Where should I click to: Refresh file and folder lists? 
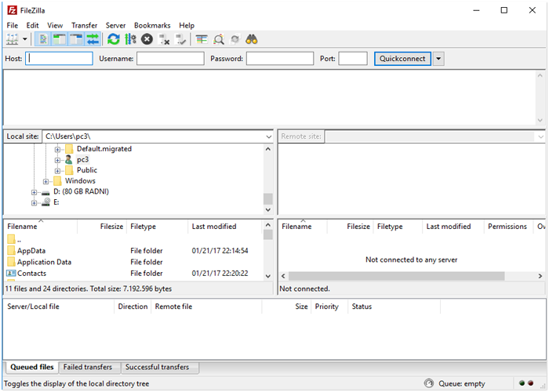point(114,39)
